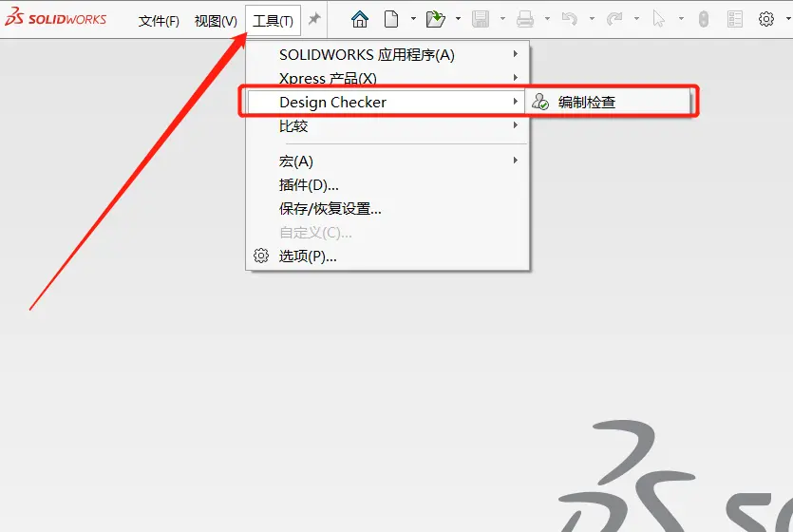Click the gear icon beside 选项(P)
Image resolution: width=793 pixels, height=532 pixels.
pyautogui.click(x=261, y=256)
